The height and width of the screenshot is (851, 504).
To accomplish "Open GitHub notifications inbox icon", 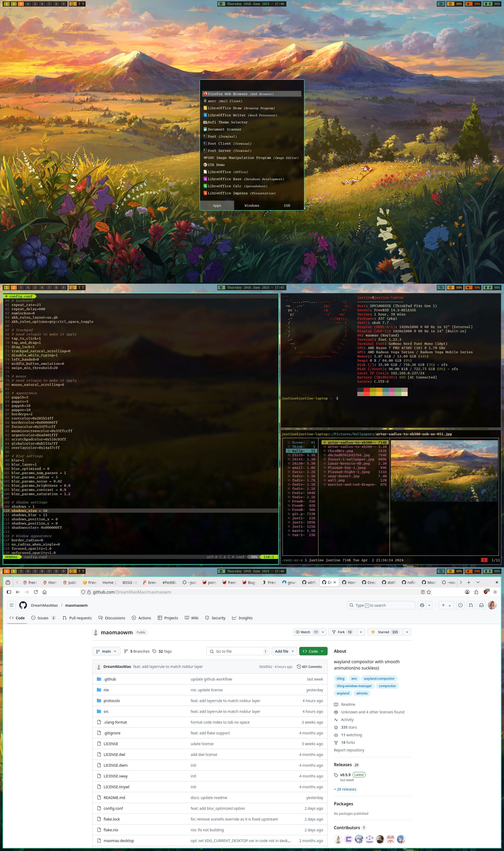I will click(481, 605).
